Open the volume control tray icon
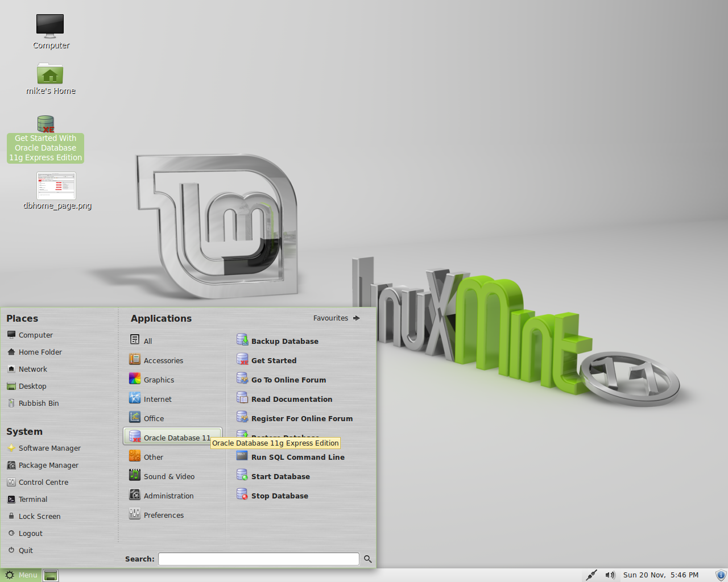The height and width of the screenshot is (582, 728). (610, 575)
